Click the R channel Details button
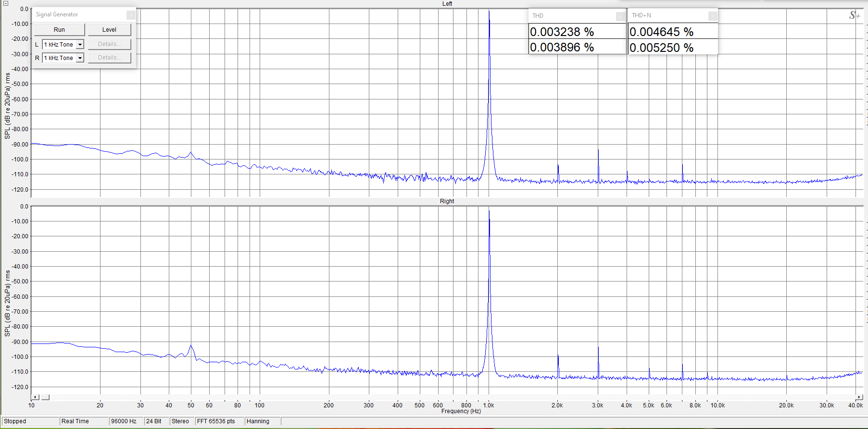 pyautogui.click(x=109, y=58)
